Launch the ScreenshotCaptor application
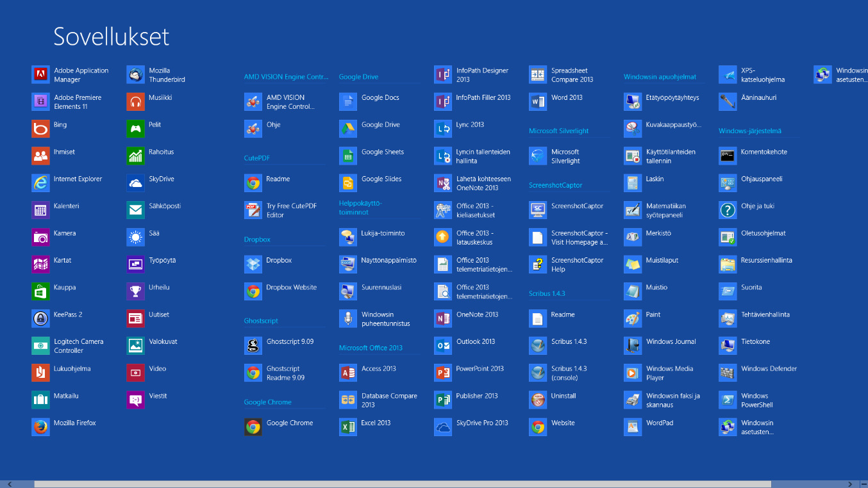 (567, 210)
